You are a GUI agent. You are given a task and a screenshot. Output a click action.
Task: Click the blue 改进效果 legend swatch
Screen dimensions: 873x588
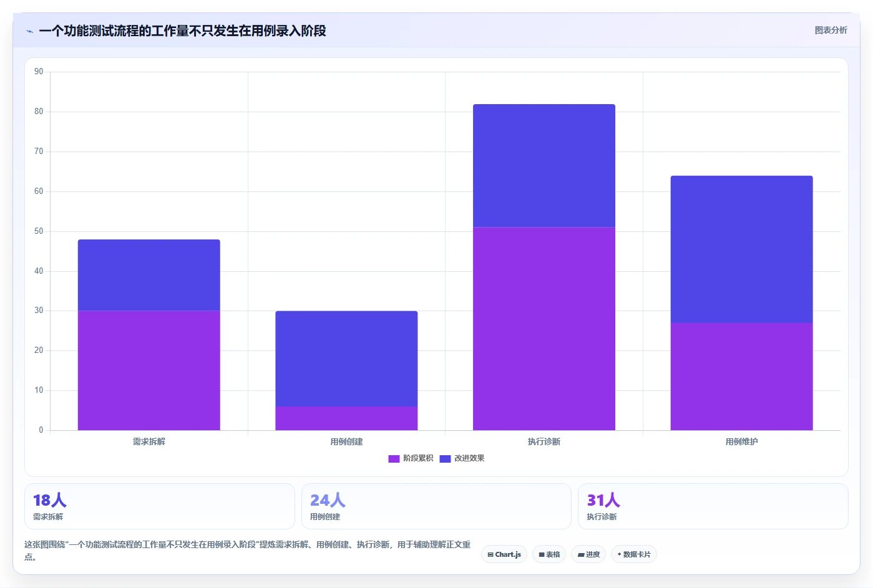tap(445, 459)
